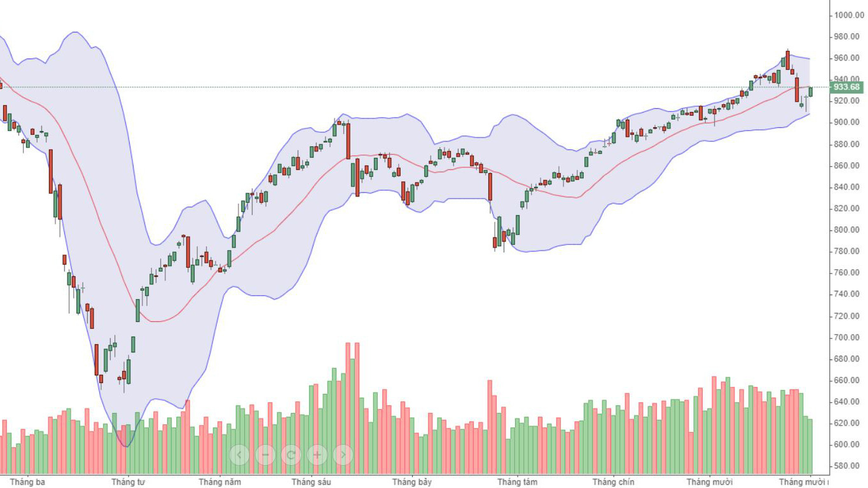Click the 700.00 price axis label

tap(849, 337)
